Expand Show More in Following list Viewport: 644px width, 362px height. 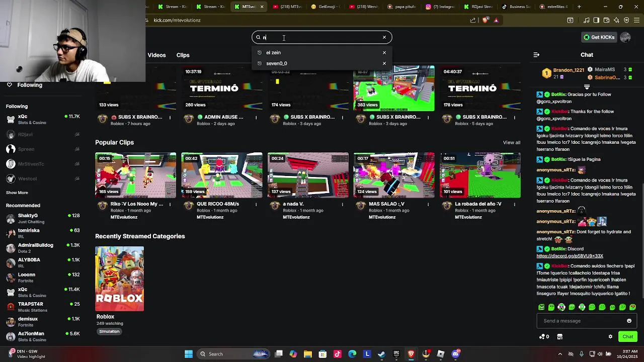(17, 193)
